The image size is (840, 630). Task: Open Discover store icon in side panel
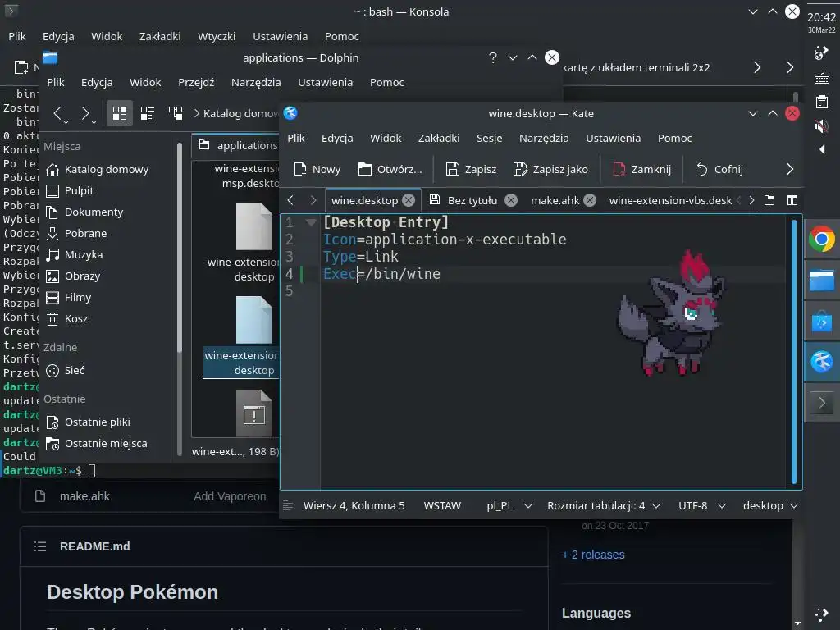click(x=822, y=322)
